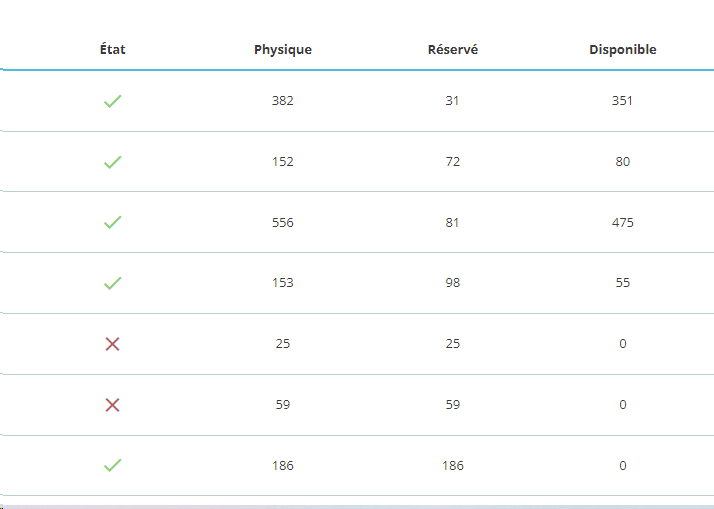The height and width of the screenshot is (509, 714).
Task: Click the Réservé value 98
Action: tap(453, 283)
